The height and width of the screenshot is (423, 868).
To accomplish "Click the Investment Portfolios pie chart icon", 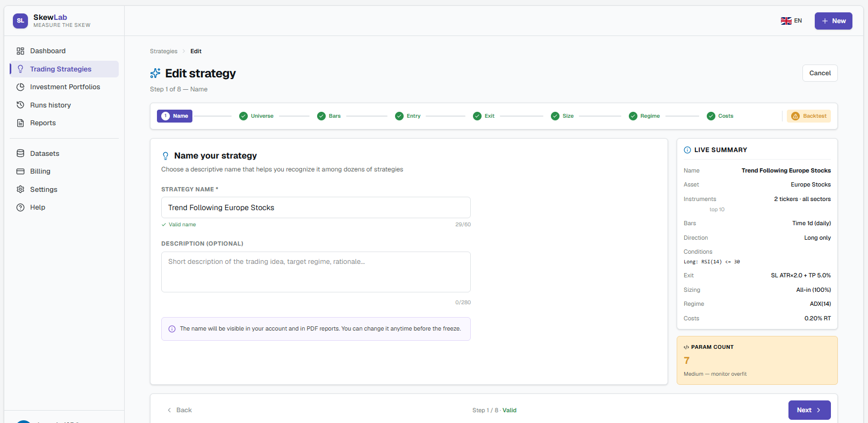I will [20, 87].
